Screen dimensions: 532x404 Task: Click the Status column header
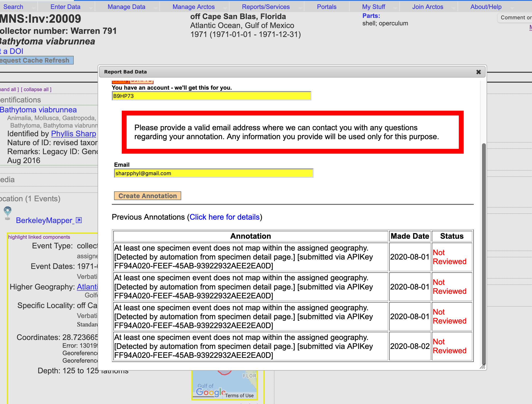[x=452, y=236]
